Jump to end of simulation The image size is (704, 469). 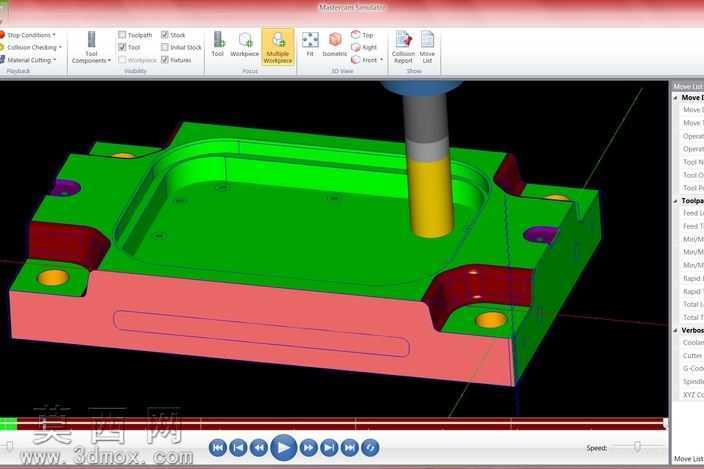coord(350,447)
